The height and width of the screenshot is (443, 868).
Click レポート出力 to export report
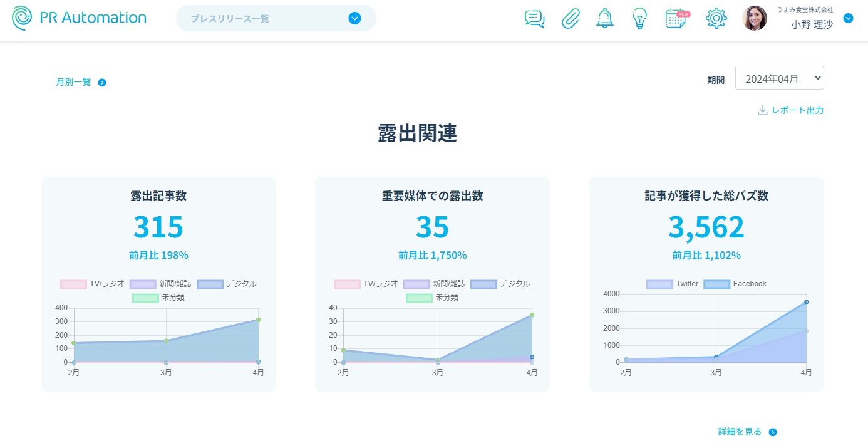pos(790,110)
